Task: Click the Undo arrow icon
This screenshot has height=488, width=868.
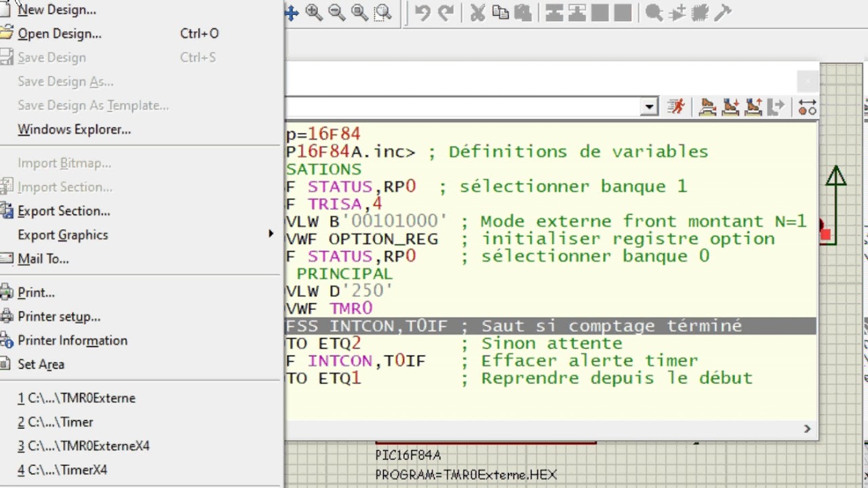Action: (x=422, y=12)
